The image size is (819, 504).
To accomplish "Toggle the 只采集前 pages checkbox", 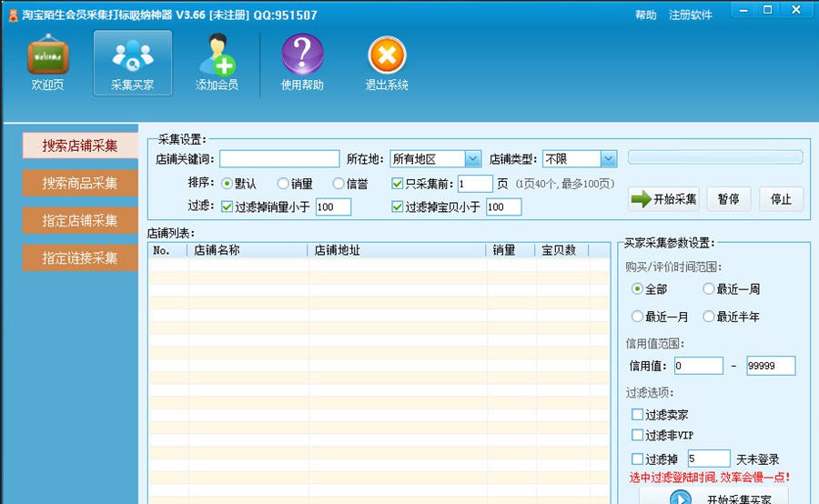I will 397,183.
